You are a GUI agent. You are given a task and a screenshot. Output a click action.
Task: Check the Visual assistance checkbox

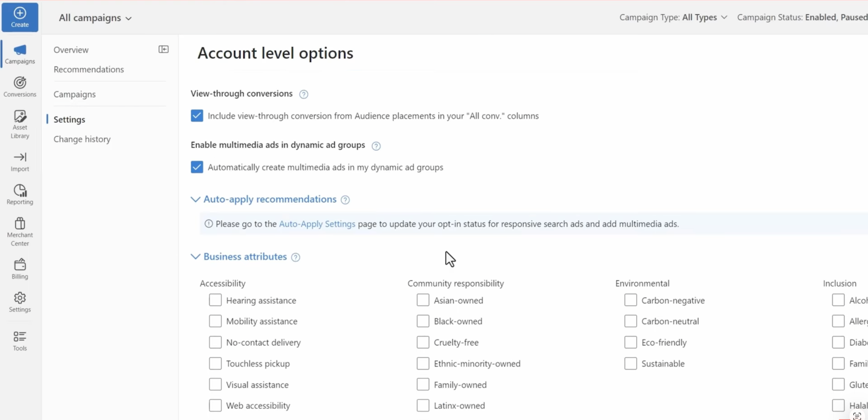pos(215,384)
